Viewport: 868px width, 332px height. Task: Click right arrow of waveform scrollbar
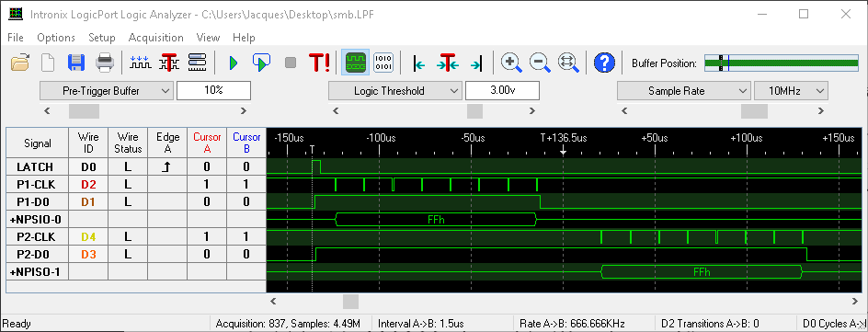(x=855, y=302)
